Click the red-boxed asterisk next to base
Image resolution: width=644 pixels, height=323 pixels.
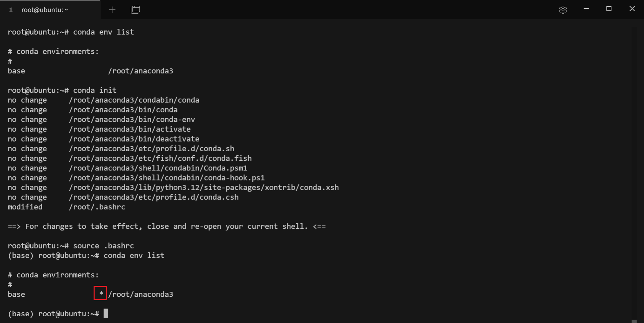tap(101, 293)
